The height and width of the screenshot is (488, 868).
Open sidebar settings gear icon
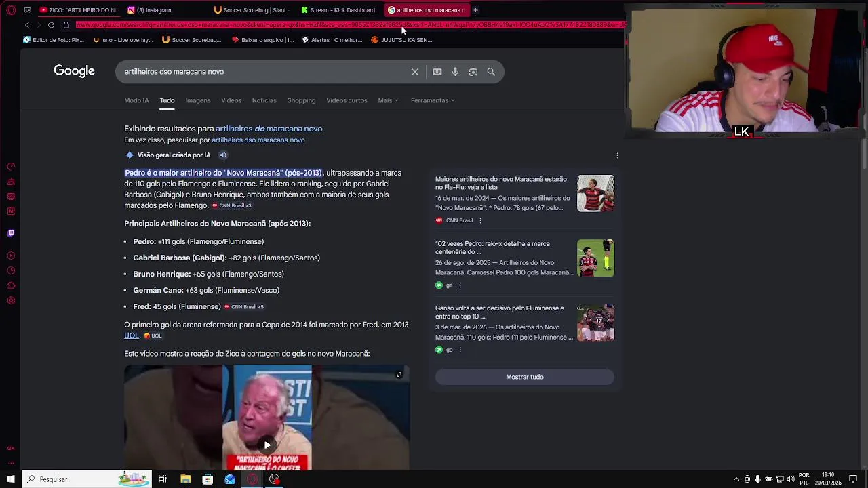point(11,300)
